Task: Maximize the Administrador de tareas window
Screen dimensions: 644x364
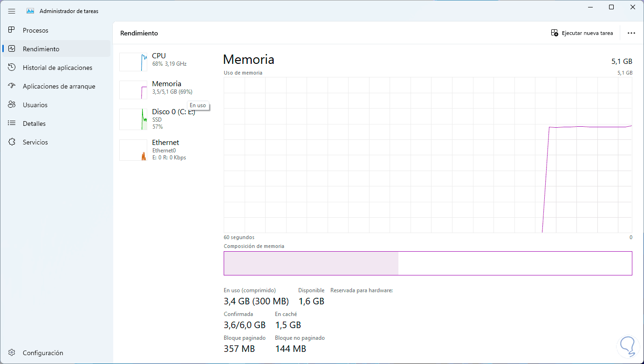Action: [611, 7]
